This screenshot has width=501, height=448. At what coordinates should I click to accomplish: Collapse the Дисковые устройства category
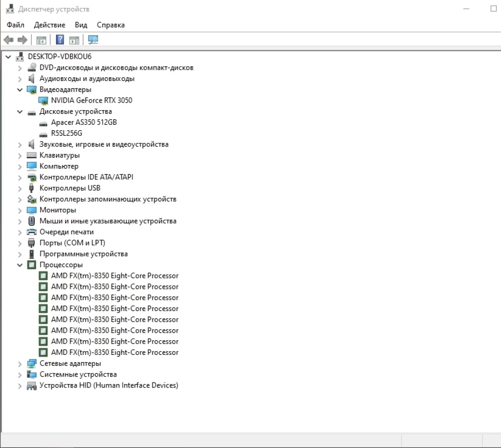pyautogui.click(x=20, y=111)
